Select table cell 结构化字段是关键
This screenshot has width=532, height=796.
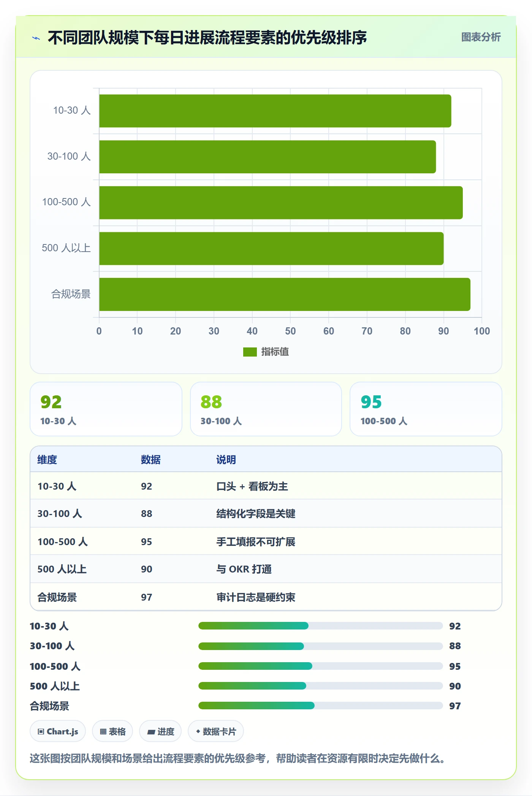(x=256, y=514)
